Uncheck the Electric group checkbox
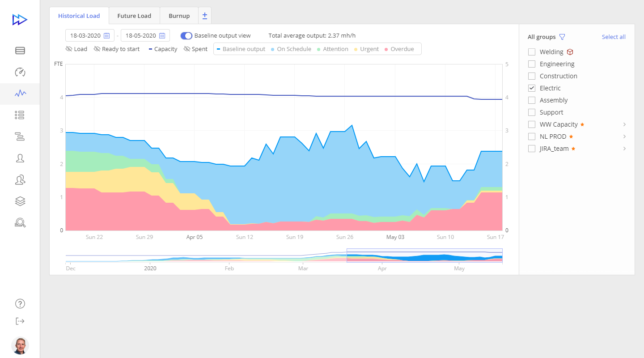644x358 pixels. [532, 88]
